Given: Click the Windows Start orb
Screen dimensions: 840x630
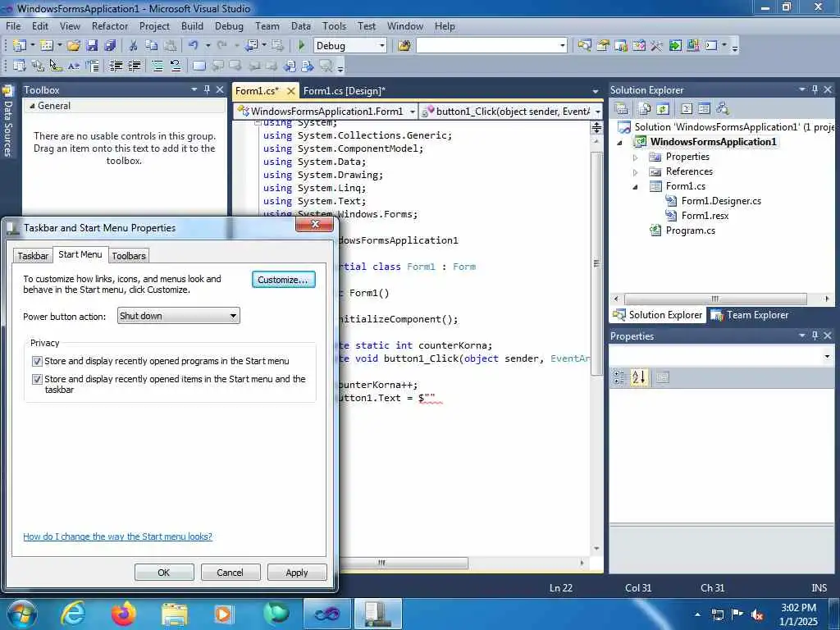Looking at the screenshot, I should point(22,614).
